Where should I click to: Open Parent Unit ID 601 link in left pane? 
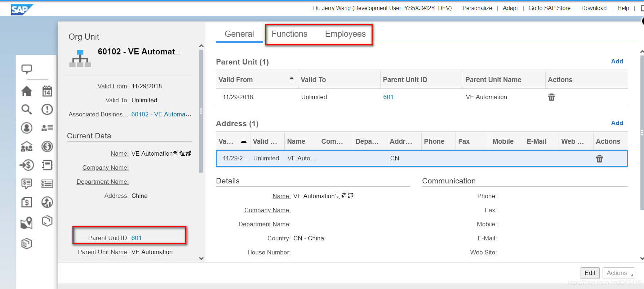pos(136,238)
